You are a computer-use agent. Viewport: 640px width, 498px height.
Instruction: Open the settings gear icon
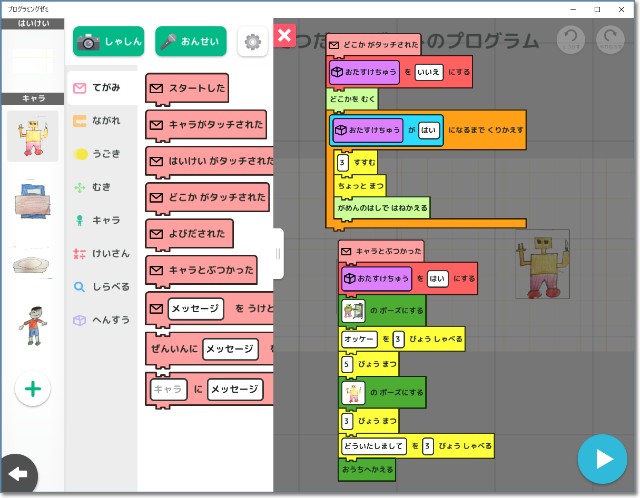252,42
